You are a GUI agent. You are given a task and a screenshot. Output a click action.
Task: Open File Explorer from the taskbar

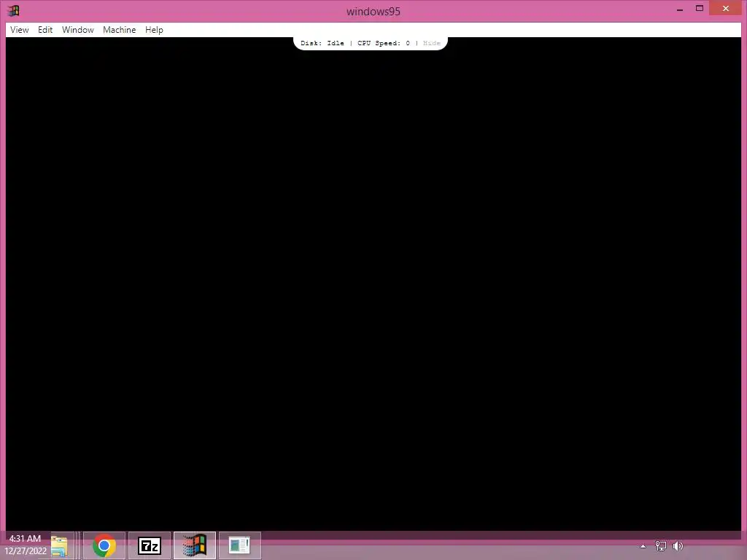point(59,545)
